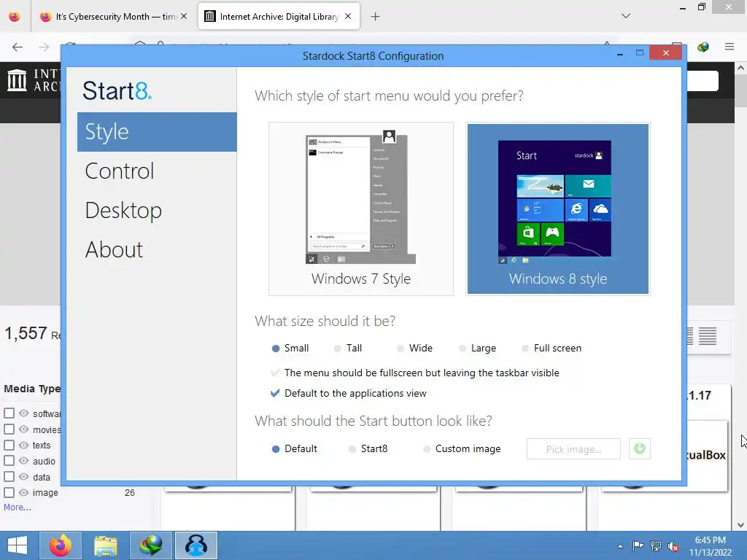The height and width of the screenshot is (560, 747).
Task: Toggle the eye icon beside software
Action: click(23, 413)
